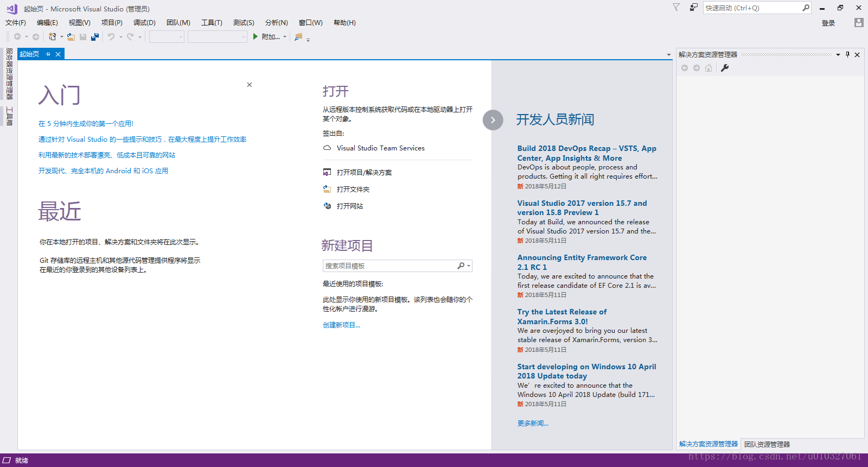Viewport: 868px width, 467px height.
Task: Open the Announcing Entity Framework Core 2.1 article
Action: [x=582, y=262]
